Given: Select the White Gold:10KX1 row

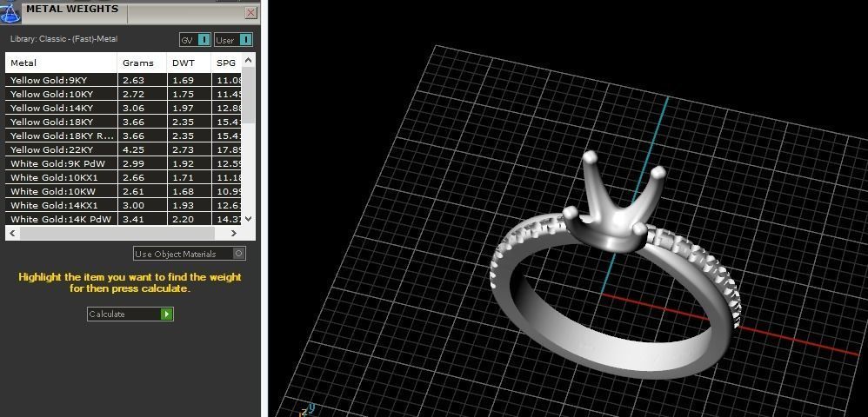Looking at the screenshot, I should [123, 177].
